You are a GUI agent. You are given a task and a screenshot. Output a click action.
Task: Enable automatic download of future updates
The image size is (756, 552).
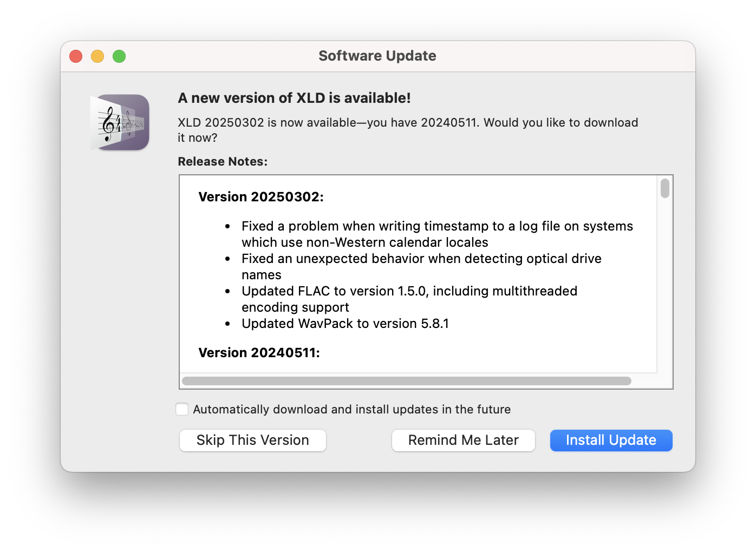pyautogui.click(x=182, y=409)
